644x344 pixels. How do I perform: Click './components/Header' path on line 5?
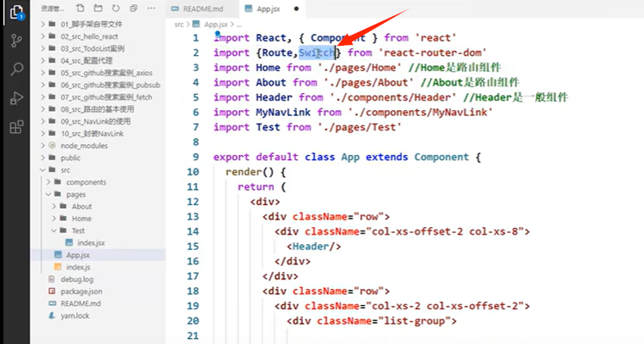point(393,97)
